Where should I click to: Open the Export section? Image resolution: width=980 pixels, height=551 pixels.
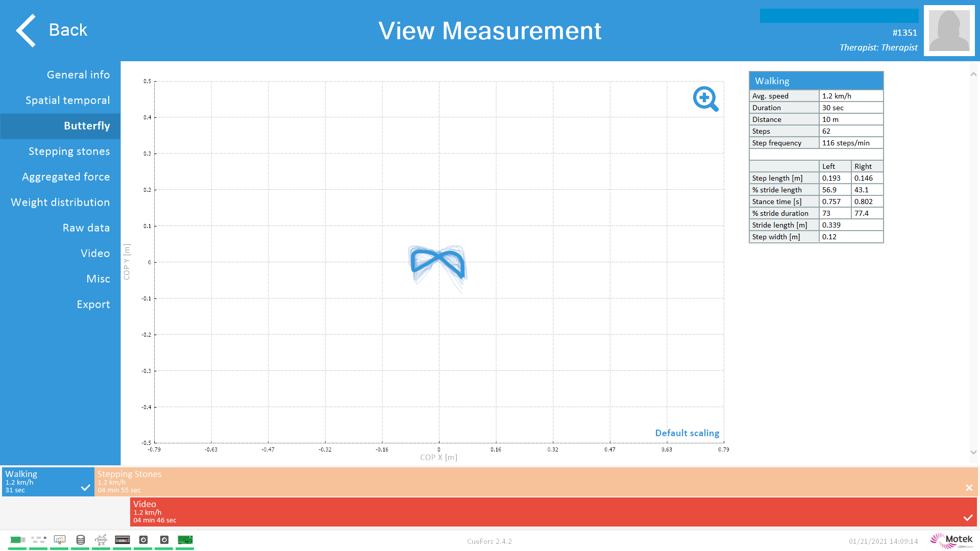[x=93, y=305]
